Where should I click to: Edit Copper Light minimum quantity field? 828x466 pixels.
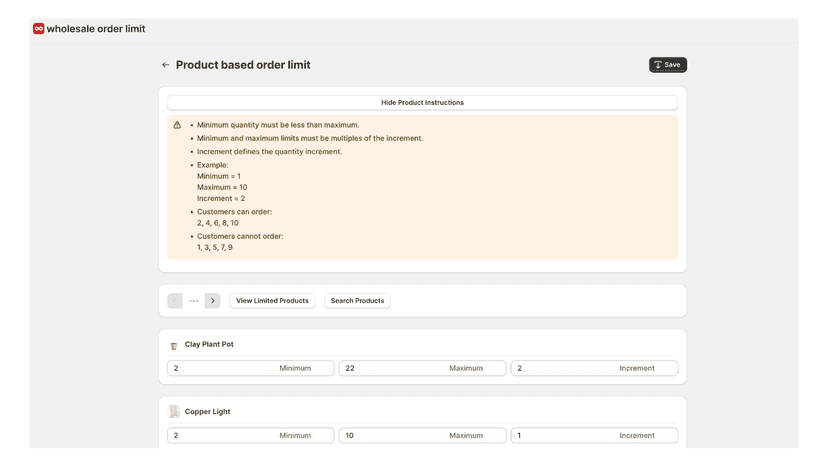[x=251, y=435]
